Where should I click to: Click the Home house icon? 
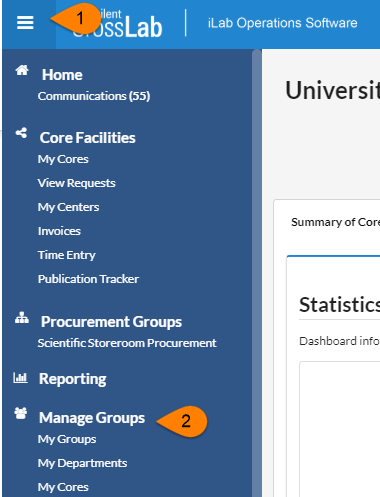tap(22, 70)
